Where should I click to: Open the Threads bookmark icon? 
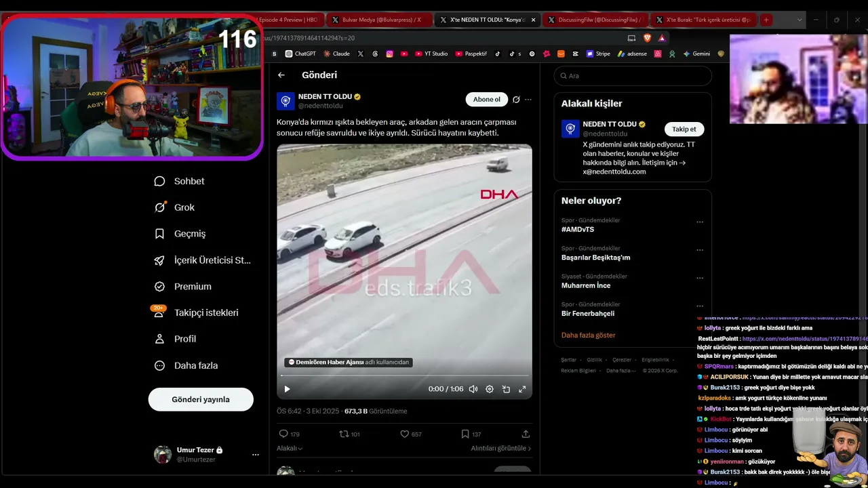point(375,54)
